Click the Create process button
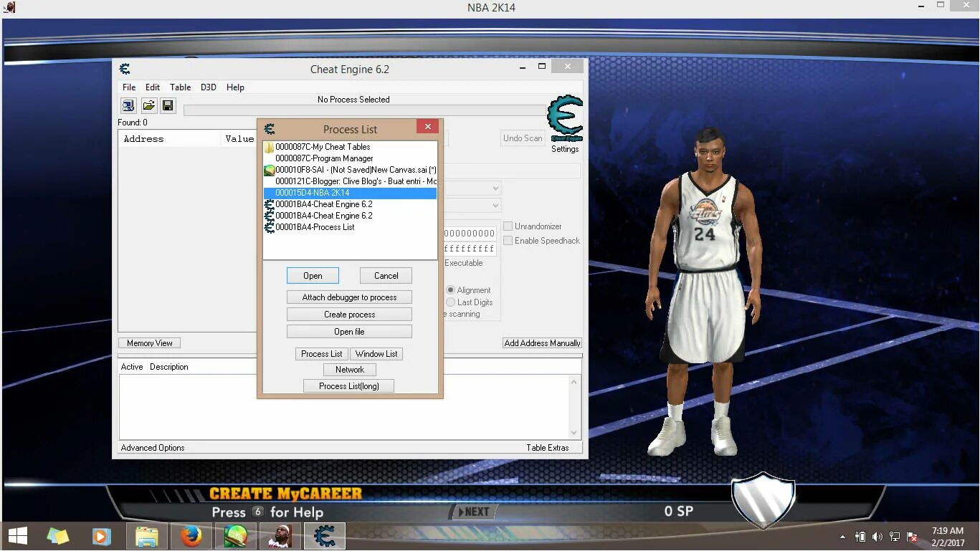980x551 pixels. pos(349,315)
